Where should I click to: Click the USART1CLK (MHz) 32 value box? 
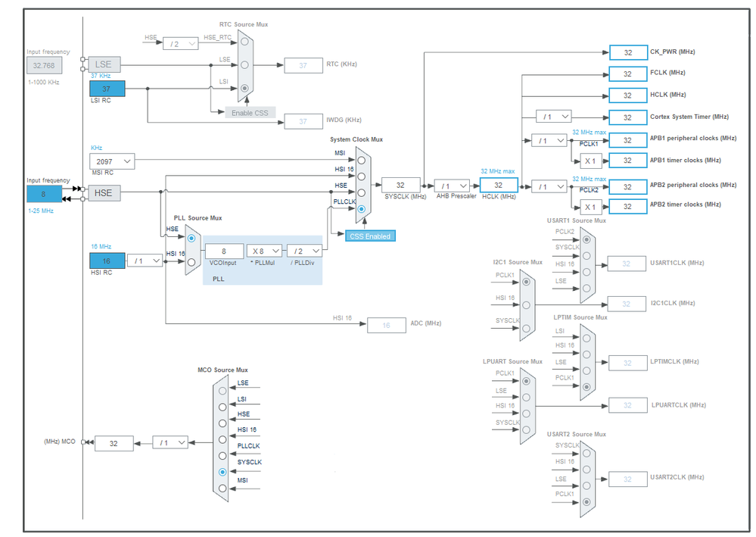coord(627,264)
